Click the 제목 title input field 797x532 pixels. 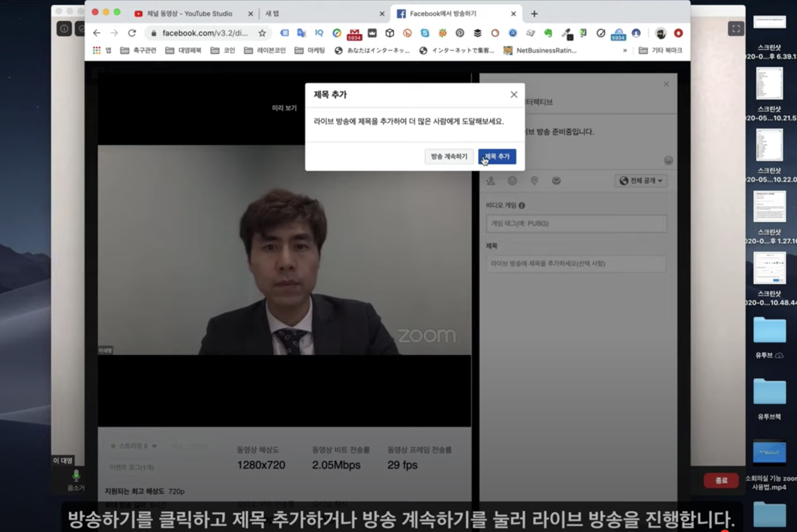pos(576,264)
